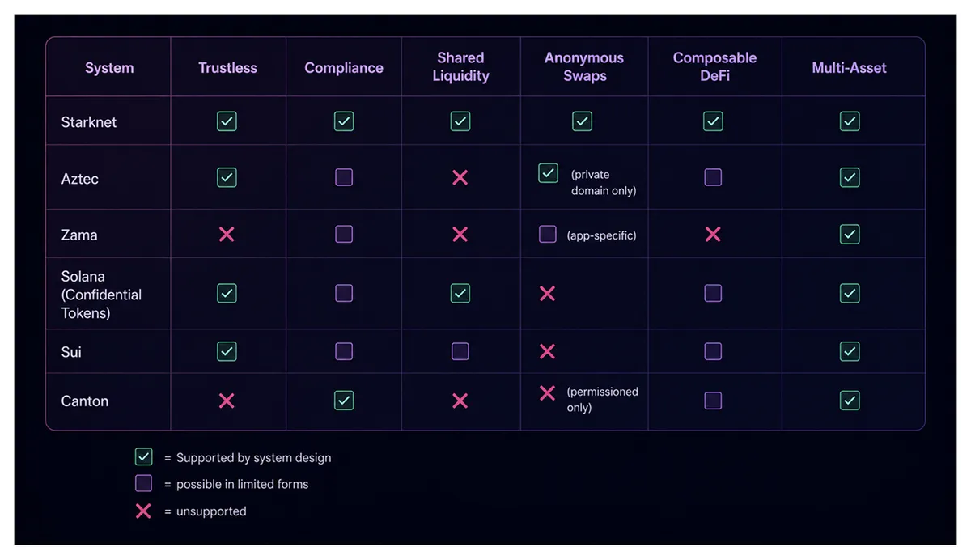
Task: Click Zama's Composable DeFi X mark
Action: pos(713,235)
